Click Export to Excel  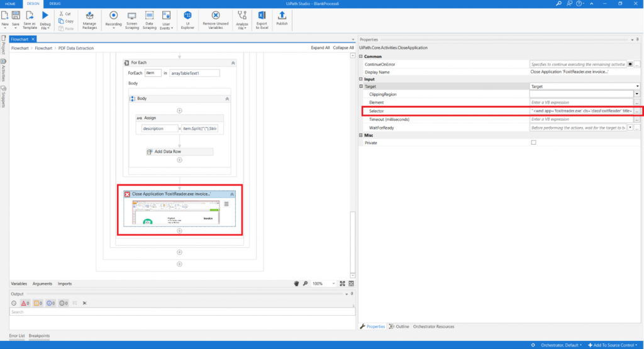pyautogui.click(x=262, y=19)
